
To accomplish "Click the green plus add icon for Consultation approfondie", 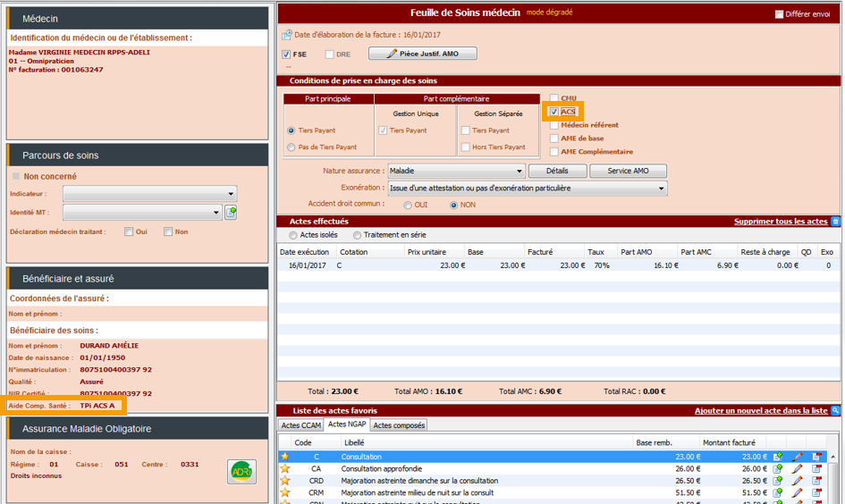I will coord(778,468).
